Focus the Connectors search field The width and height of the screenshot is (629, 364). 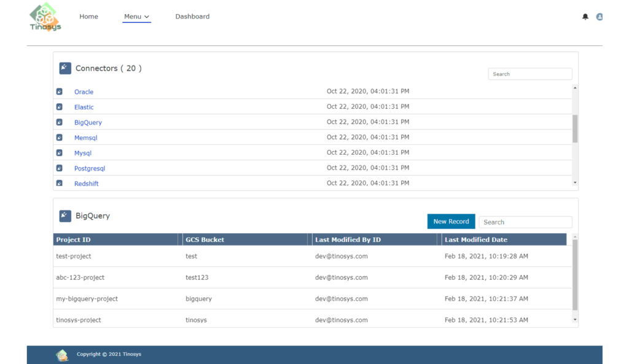pyautogui.click(x=530, y=74)
